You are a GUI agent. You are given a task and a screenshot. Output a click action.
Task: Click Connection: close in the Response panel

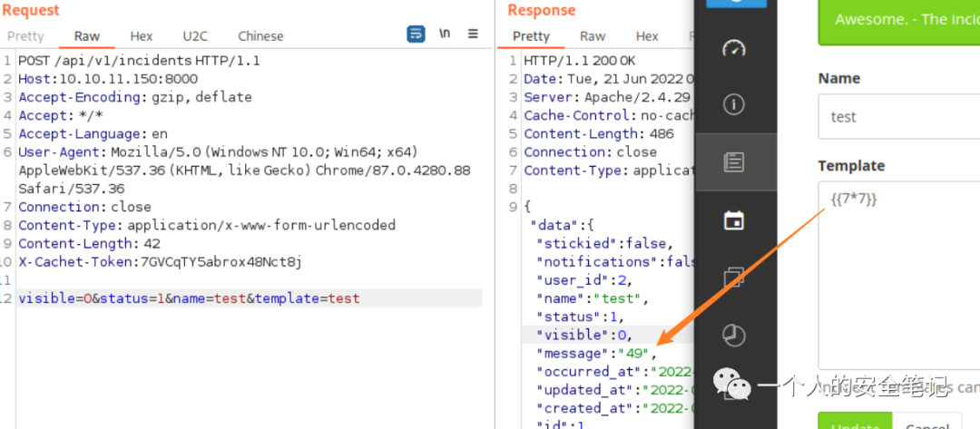[x=590, y=151]
